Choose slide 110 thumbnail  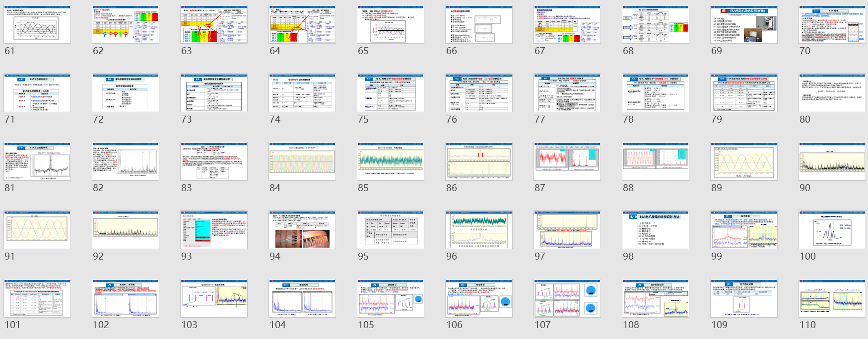click(x=832, y=298)
